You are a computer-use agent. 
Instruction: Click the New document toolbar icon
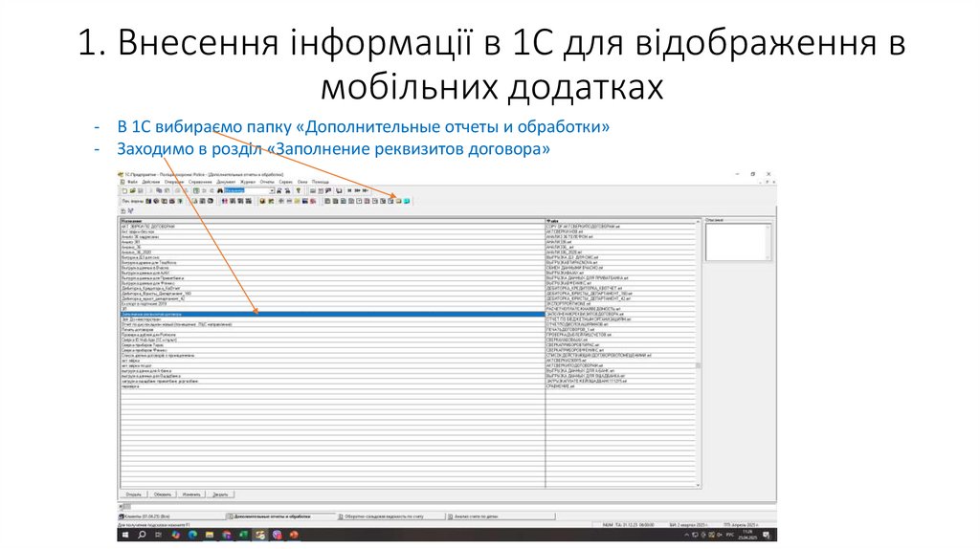click(x=125, y=190)
